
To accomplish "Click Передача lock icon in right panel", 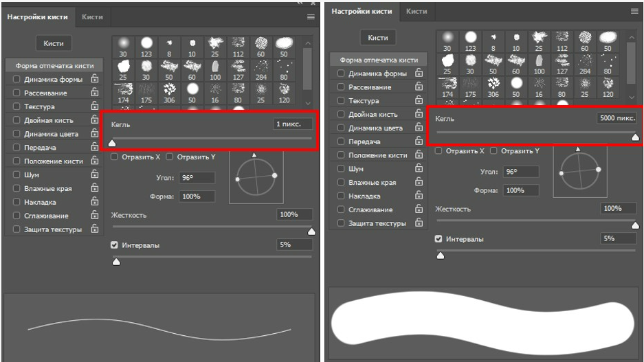I will point(419,140).
